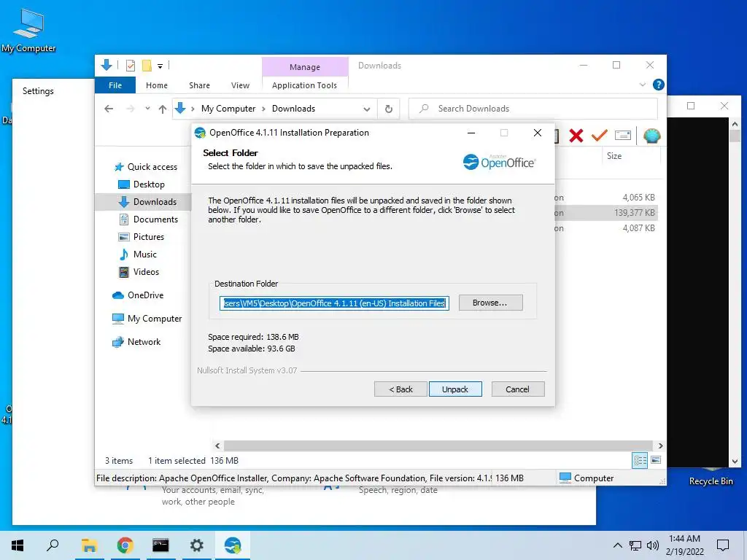The image size is (747, 560).
Task: Refresh the Downloads folder
Action: pos(389,109)
